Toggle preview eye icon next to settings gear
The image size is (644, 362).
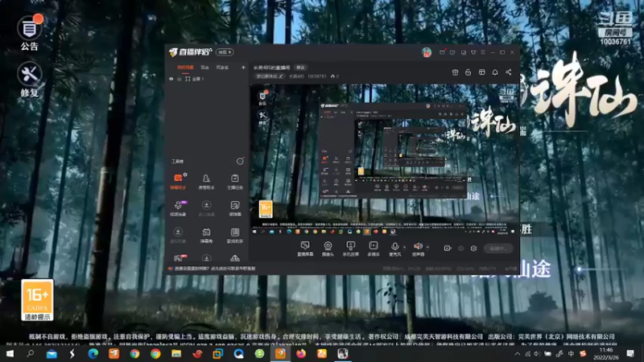(460, 249)
